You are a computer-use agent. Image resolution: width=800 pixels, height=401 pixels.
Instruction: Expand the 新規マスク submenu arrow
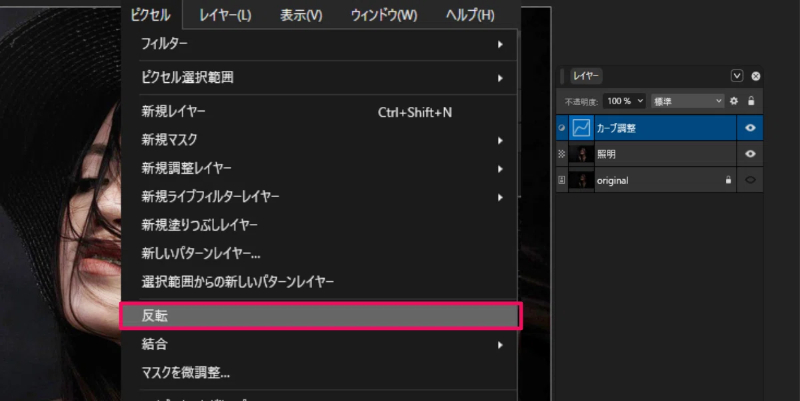click(x=500, y=140)
